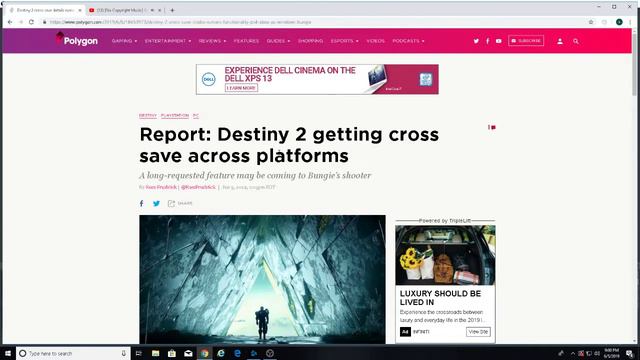Click View Site in the Infiniti ad
The image size is (640, 360).
pos(478,332)
